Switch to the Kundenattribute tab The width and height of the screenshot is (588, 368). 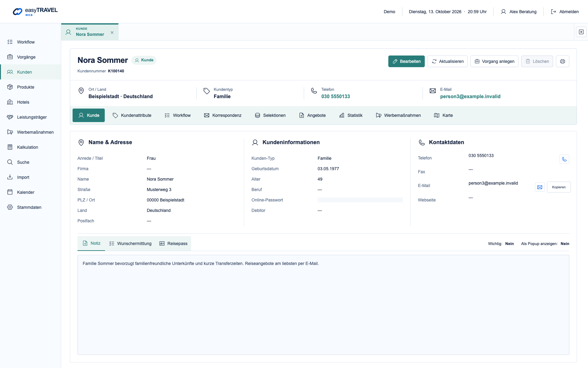pyautogui.click(x=132, y=115)
